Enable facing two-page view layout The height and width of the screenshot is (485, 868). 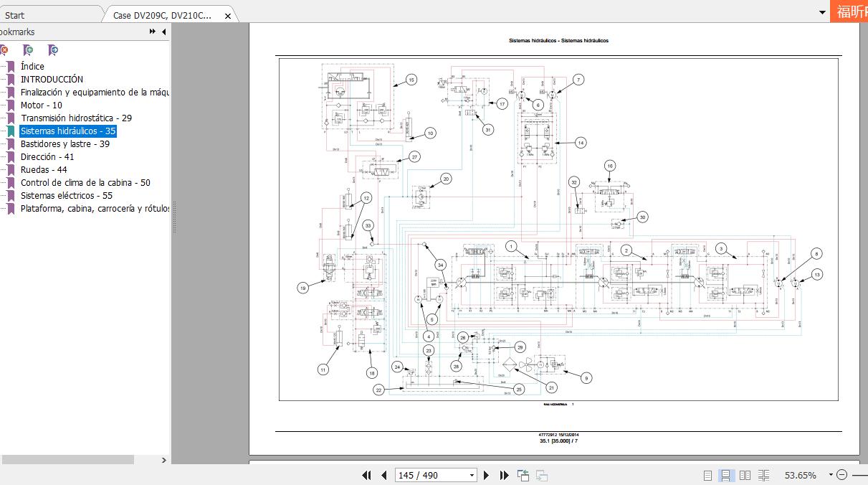[745, 475]
